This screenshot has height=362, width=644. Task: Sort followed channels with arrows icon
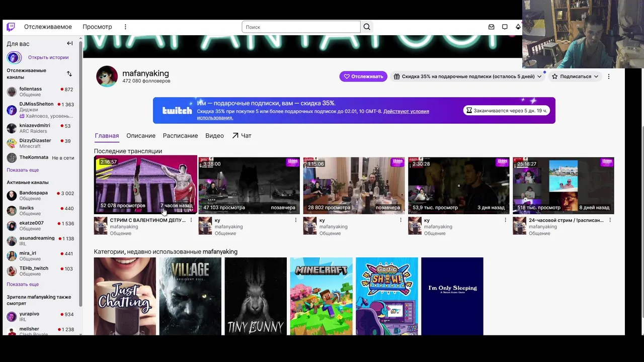click(69, 73)
